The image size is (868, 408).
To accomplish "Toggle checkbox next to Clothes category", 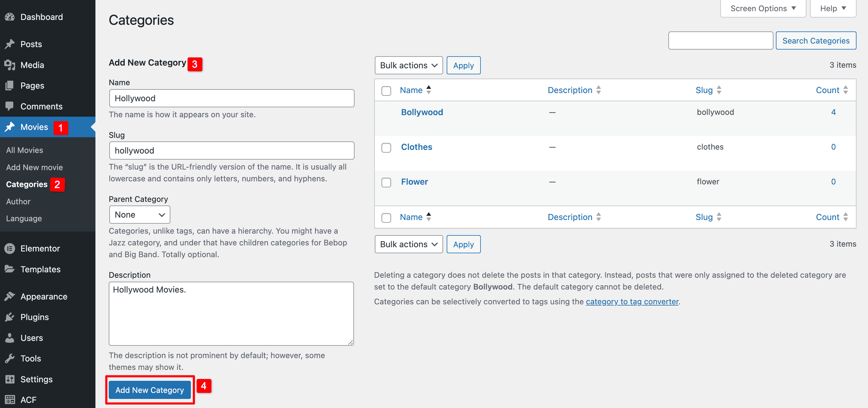I will pos(386,147).
